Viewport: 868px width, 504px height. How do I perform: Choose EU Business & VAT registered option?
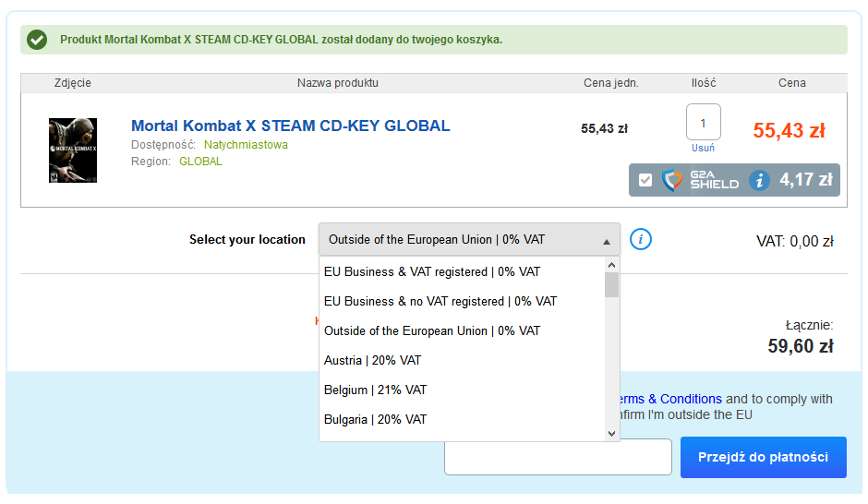click(432, 272)
